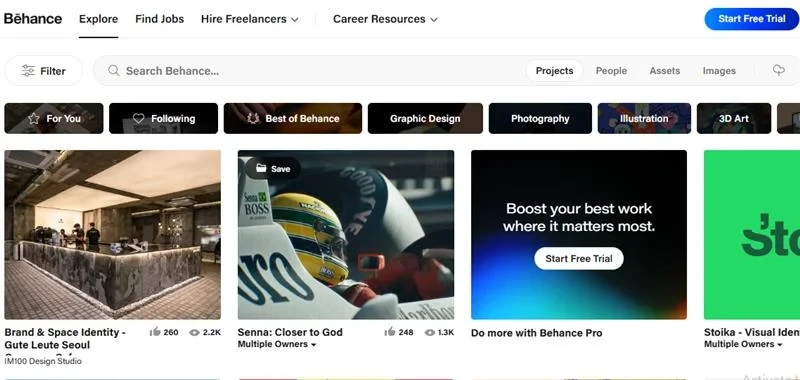Open Brand & Space Identity title link

65,338
